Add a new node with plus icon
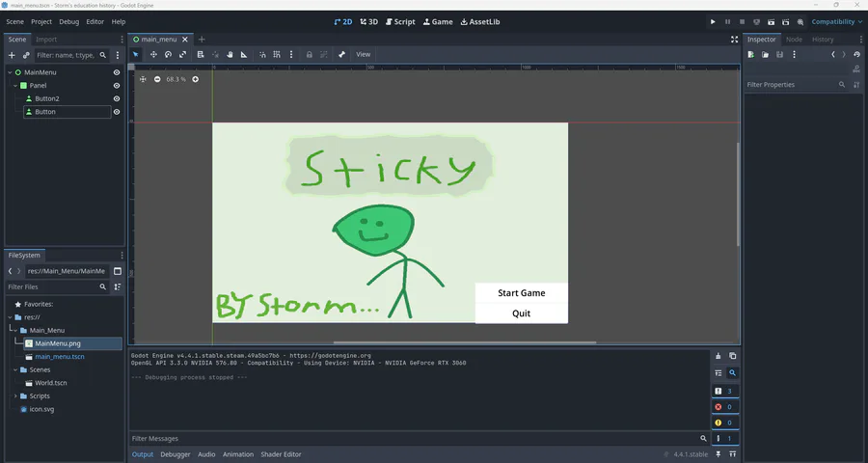Screen dimensions: 868x463 click(x=12, y=55)
